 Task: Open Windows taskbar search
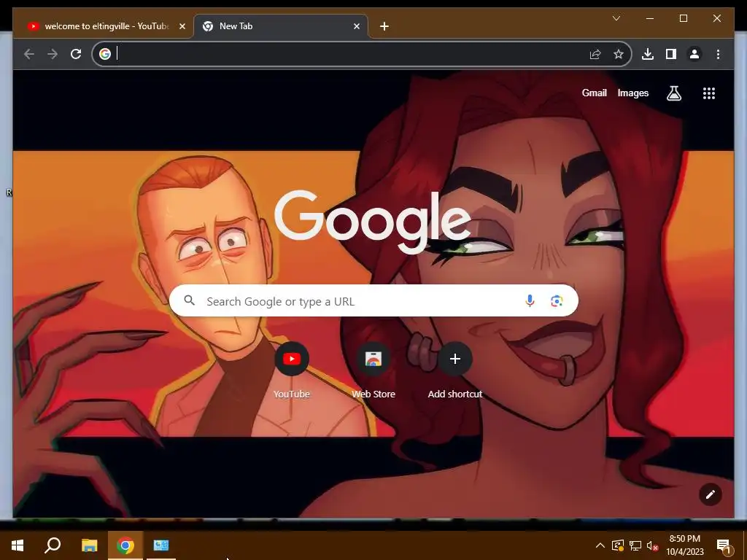coord(53,545)
